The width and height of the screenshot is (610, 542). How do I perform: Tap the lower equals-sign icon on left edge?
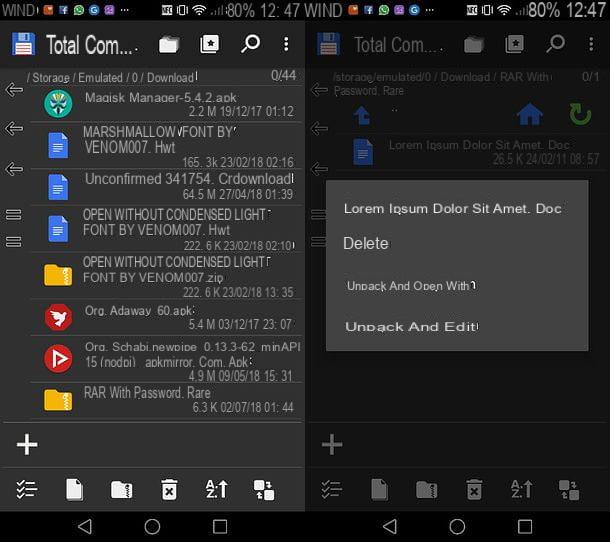pyautogui.click(x=14, y=242)
